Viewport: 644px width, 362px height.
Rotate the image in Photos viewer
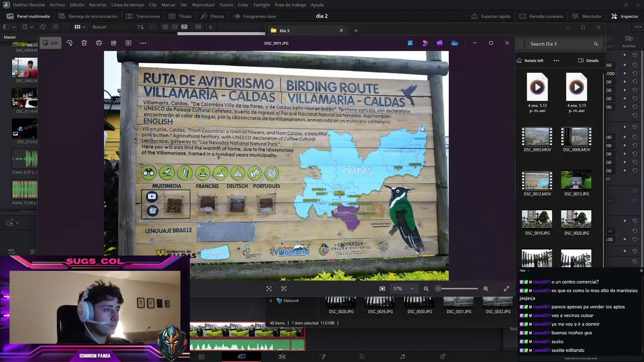[x=69, y=43]
